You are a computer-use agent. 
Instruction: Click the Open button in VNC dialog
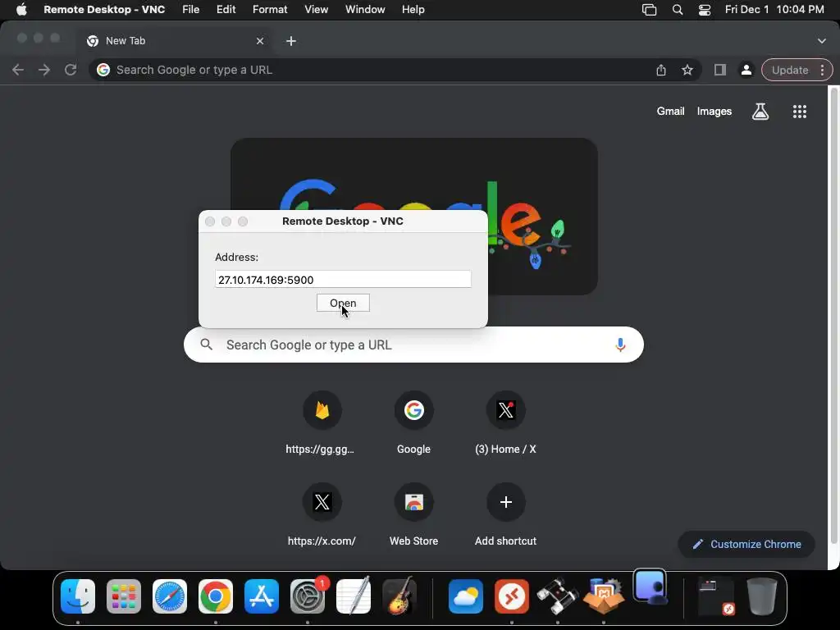pos(343,303)
